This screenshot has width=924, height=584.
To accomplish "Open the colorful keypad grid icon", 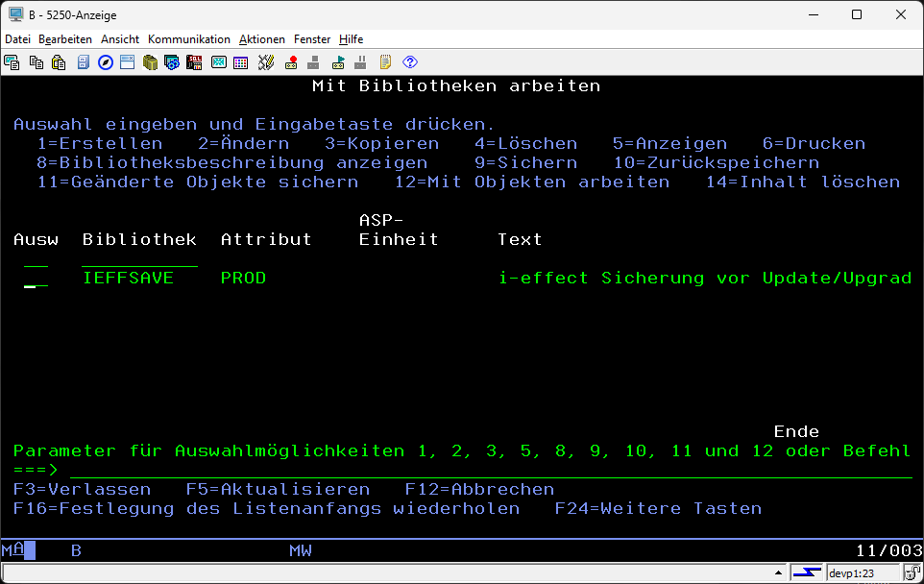I will 241,62.
